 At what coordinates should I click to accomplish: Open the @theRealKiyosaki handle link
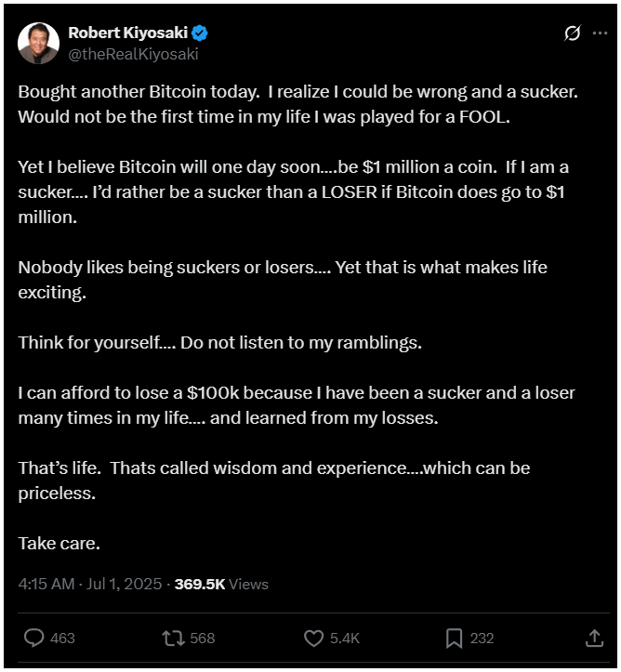coord(133,54)
